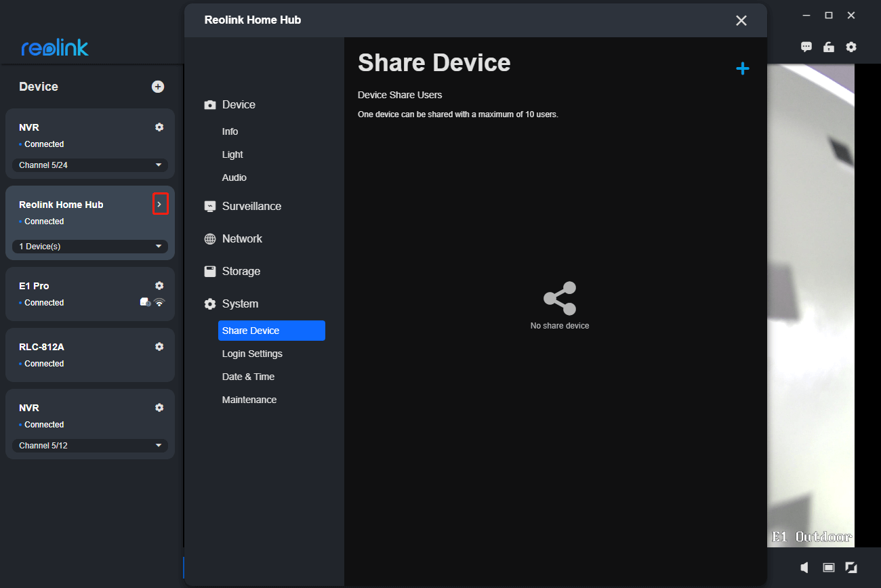This screenshot has width=881, height=588.
Task: Click the monitor icon beside Surveillance
Action: tap(210, 207)
